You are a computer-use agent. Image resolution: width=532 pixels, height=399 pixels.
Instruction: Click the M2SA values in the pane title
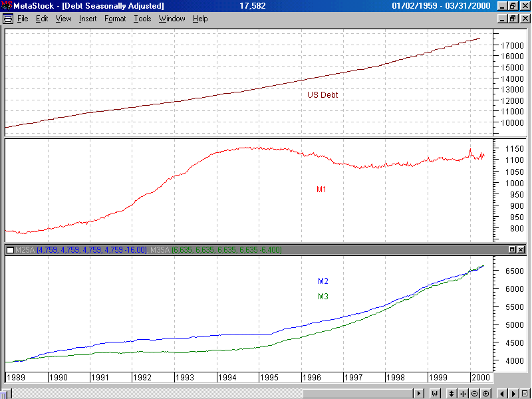click(x=92, y=250)
